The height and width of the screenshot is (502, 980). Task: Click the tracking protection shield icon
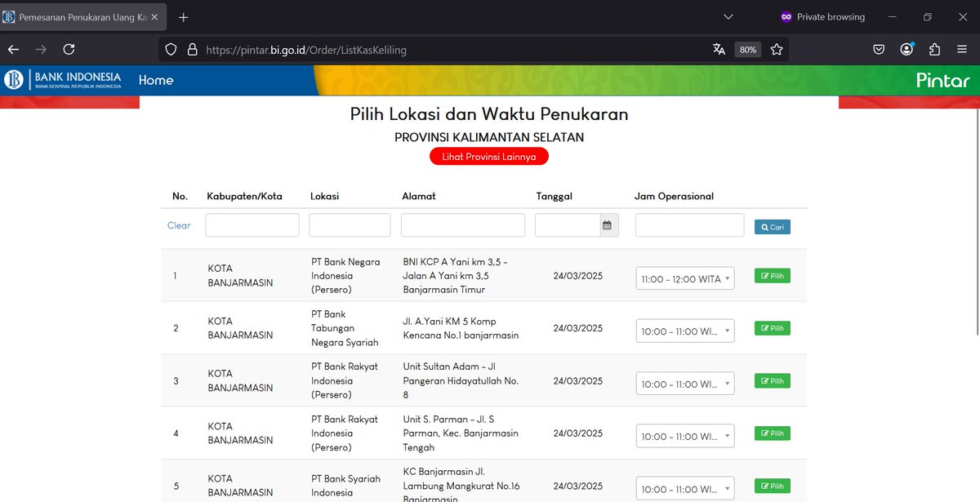click(171, 50)
